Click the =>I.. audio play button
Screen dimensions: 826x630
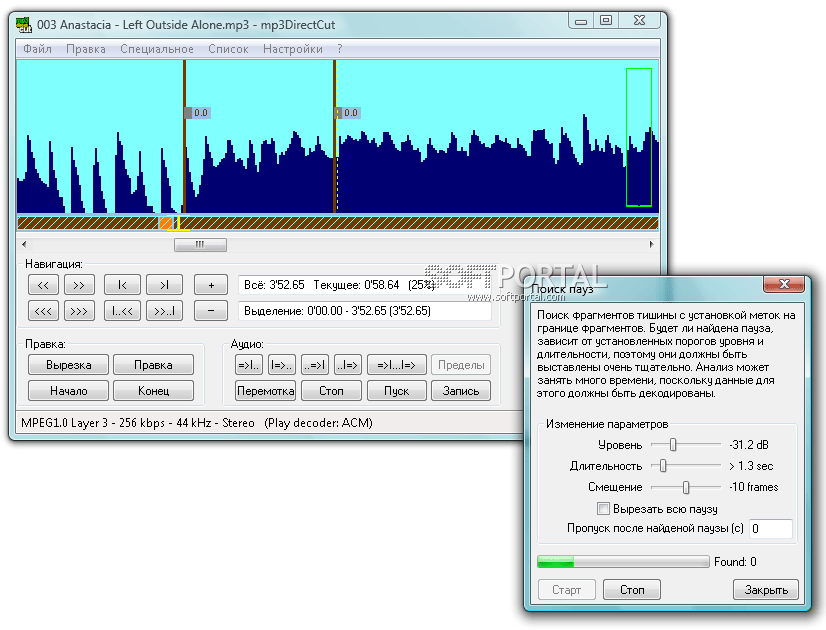249,365
